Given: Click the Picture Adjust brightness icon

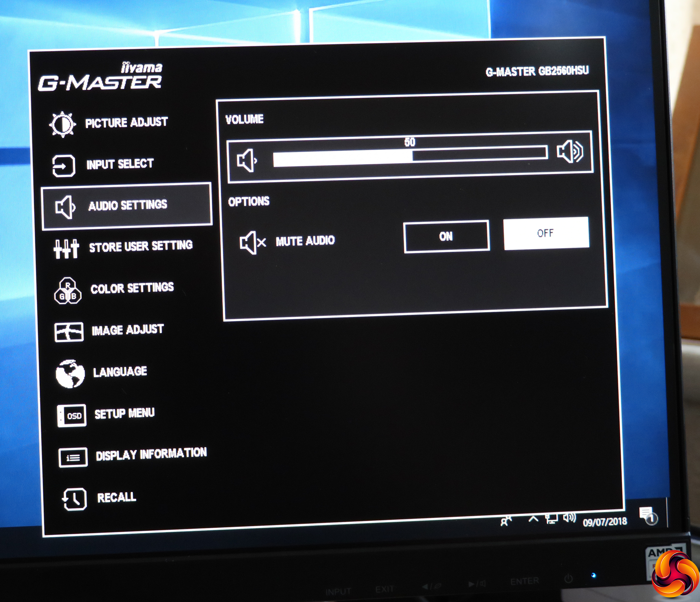Looking at the screenshot, I should [x=63, y=125].
